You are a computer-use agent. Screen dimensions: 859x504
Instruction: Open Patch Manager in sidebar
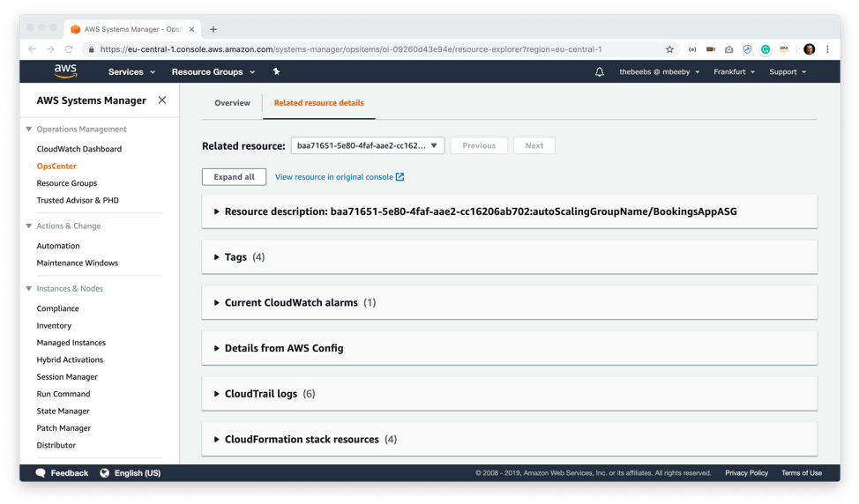(63, 428)
